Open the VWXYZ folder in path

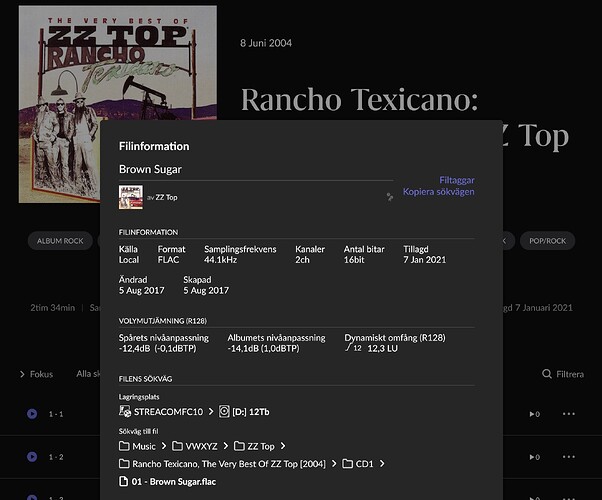195,446
